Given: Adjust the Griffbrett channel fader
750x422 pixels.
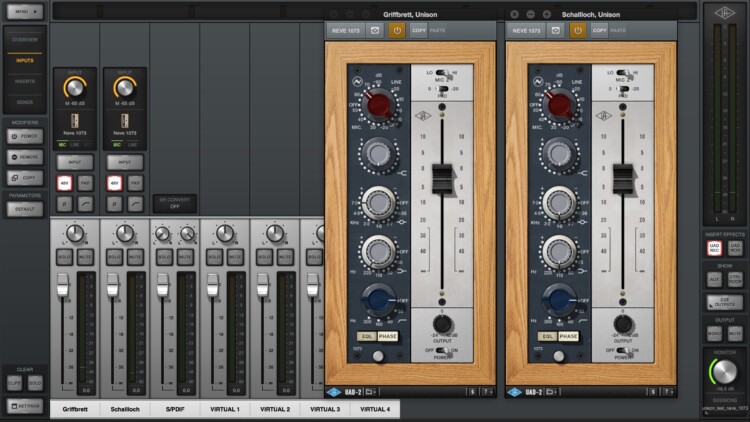Looking at the screenshot, I should [63, 284].
